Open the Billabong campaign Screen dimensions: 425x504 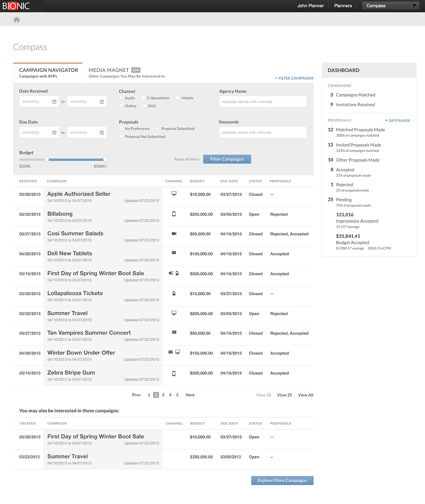60,214
